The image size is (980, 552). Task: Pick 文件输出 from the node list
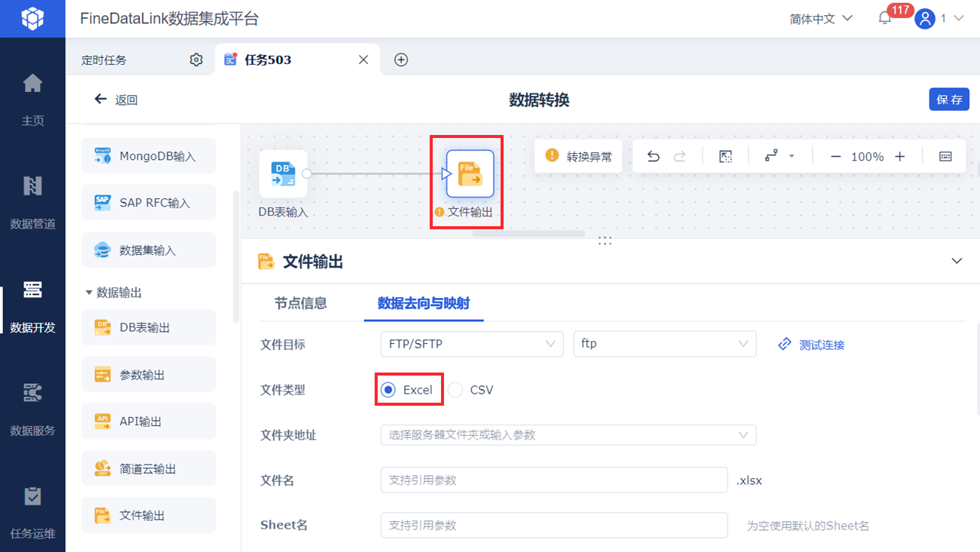[x=149, y=515]
